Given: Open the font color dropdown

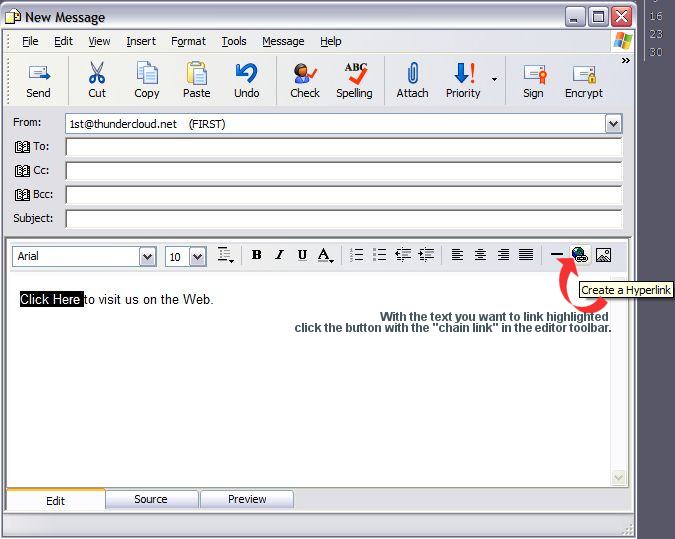Looking at the screenshot, I should [325, 255].
